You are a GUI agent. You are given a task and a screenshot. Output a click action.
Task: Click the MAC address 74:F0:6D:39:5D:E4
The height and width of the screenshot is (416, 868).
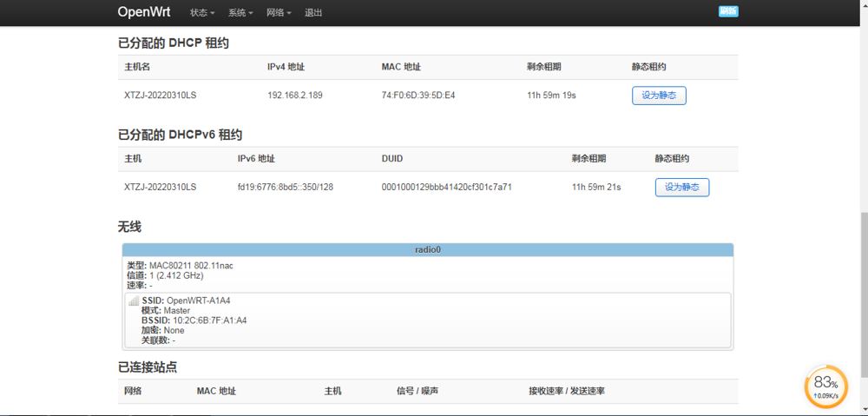point(418,96)
